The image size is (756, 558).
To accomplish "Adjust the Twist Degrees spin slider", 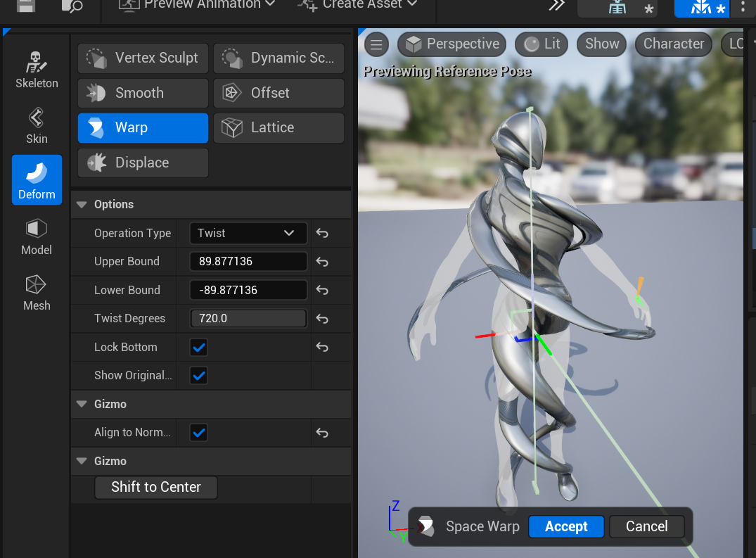I will pos(248,319).
